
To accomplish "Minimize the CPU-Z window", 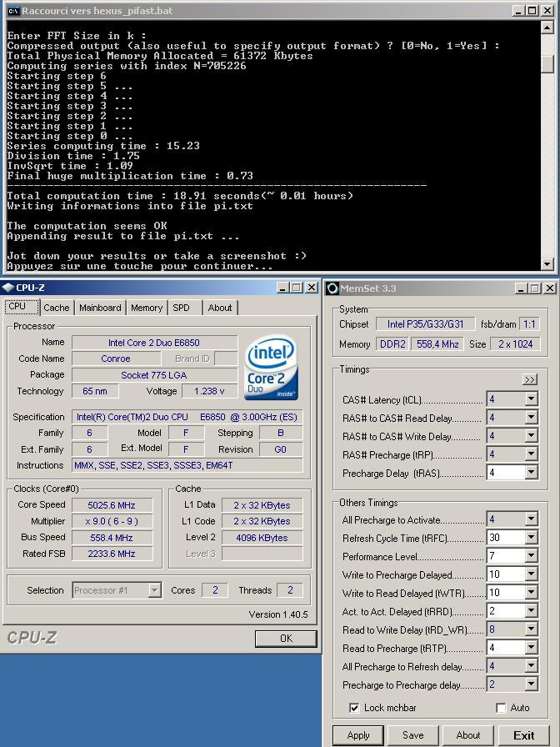I will point(282,288).
